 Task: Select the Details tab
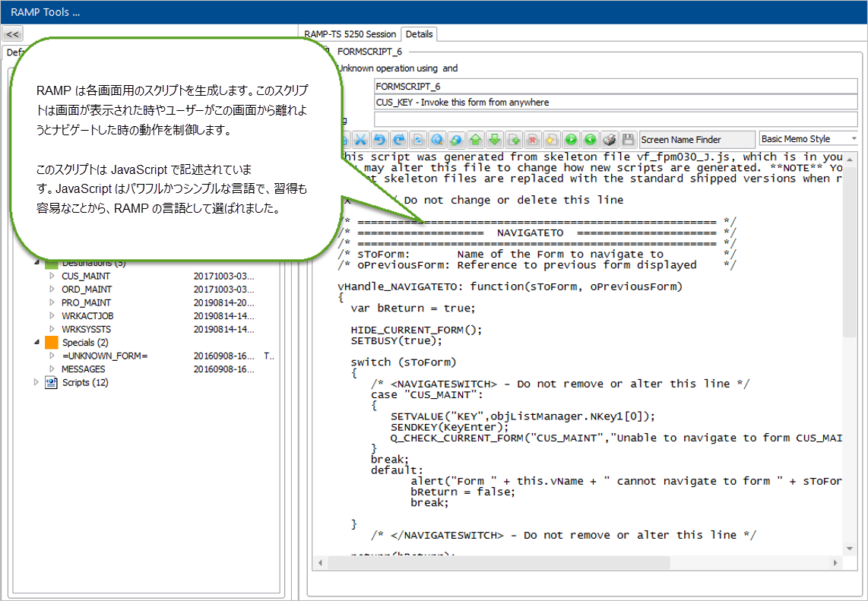(419, 34)
